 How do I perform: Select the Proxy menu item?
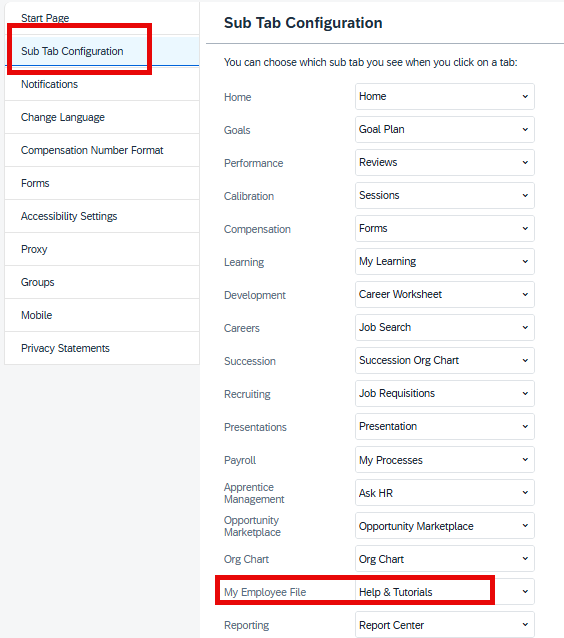102,249
